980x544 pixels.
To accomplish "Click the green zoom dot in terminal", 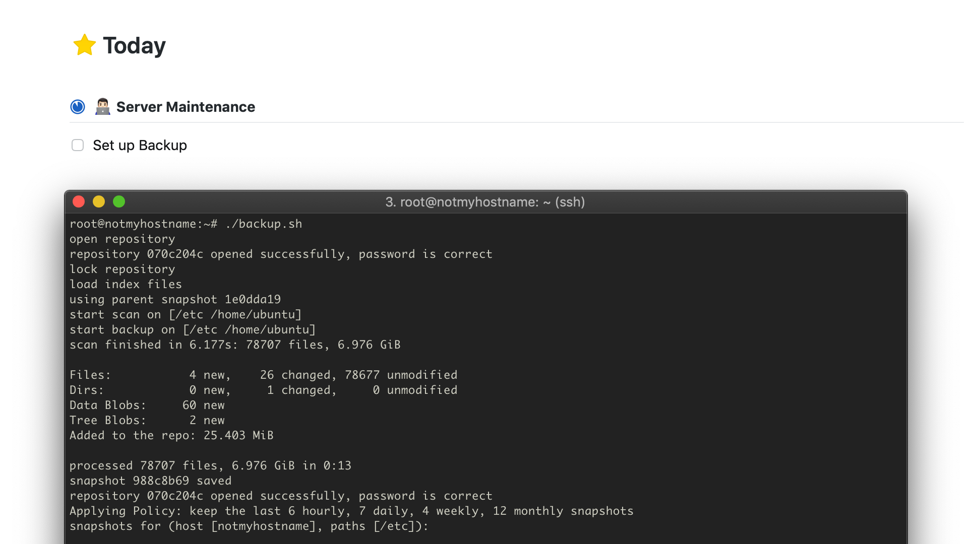I will pyautogui.click(x=119, y=202).
